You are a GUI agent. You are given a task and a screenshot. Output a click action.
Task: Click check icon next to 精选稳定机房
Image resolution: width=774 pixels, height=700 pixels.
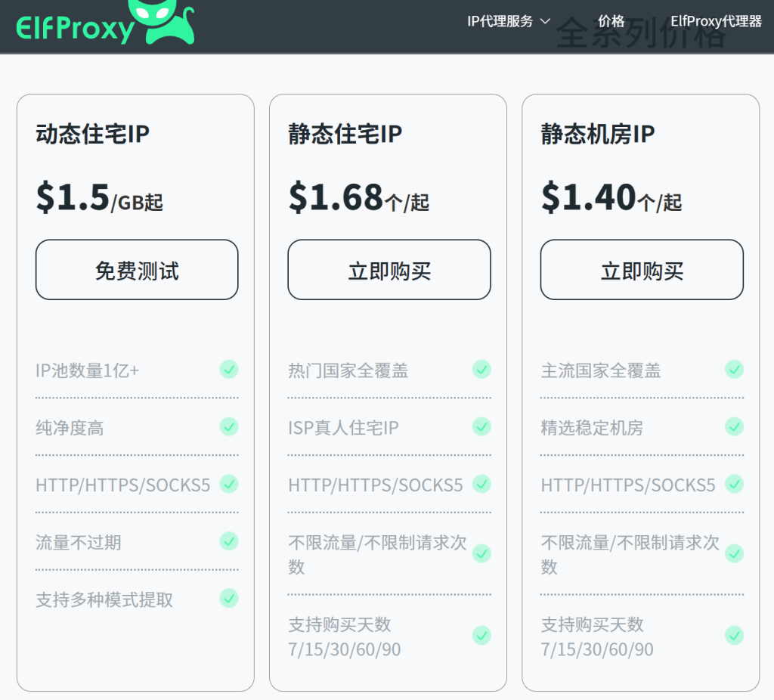735,426
